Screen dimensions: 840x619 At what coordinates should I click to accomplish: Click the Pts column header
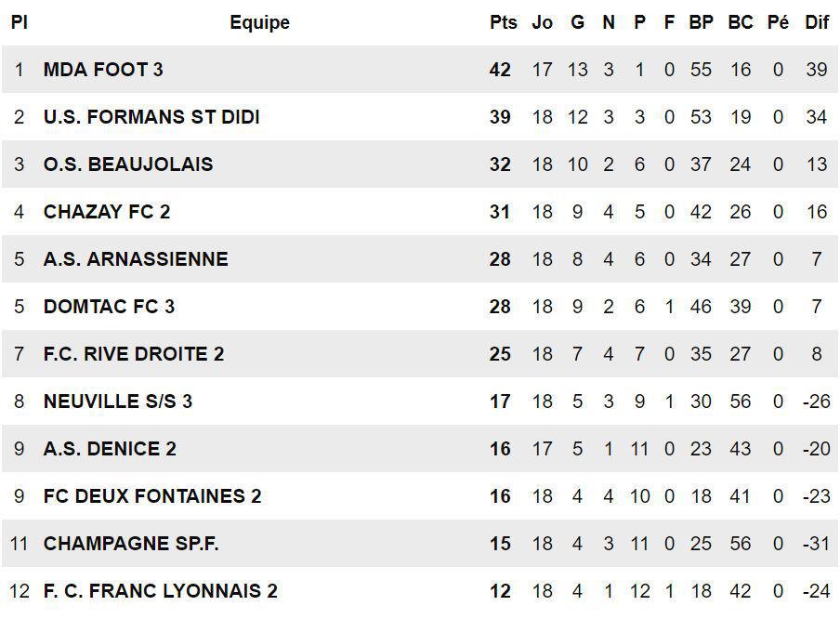coord(503,22)
